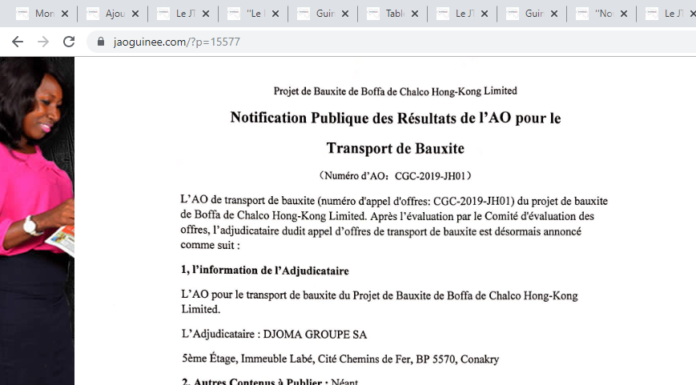Click the address bar URL jaoguinee.com
Viewport: 696px width, 385px height.
(x=177, y=42)
